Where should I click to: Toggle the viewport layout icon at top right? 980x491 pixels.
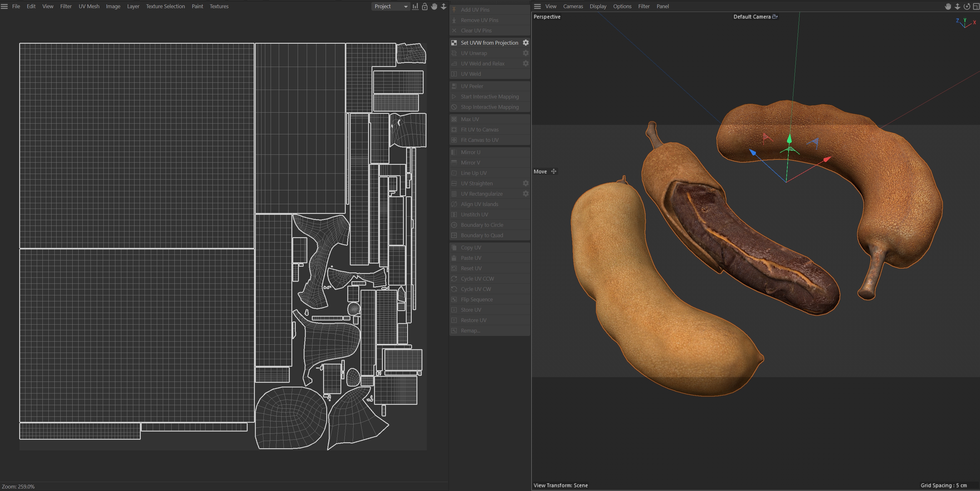tap(976, 7)
